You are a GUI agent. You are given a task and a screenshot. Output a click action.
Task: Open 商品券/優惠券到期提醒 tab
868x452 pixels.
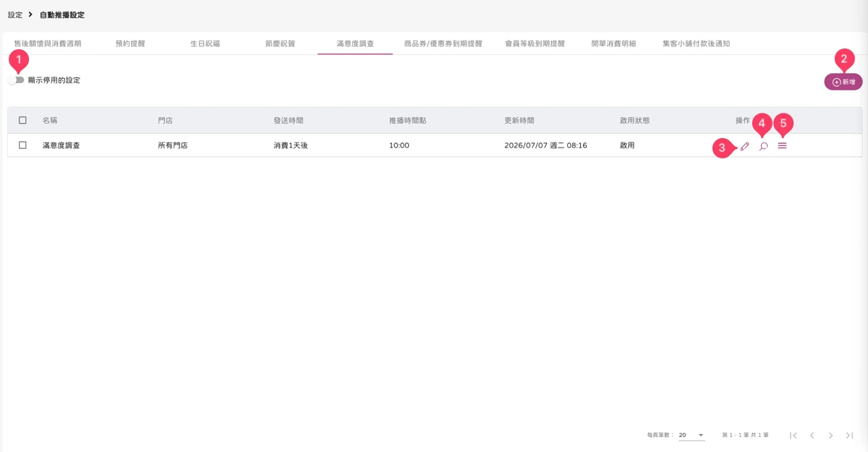443,43
